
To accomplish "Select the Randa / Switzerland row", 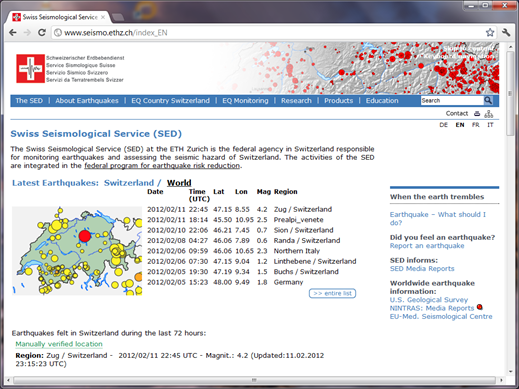I will (252, 240).
